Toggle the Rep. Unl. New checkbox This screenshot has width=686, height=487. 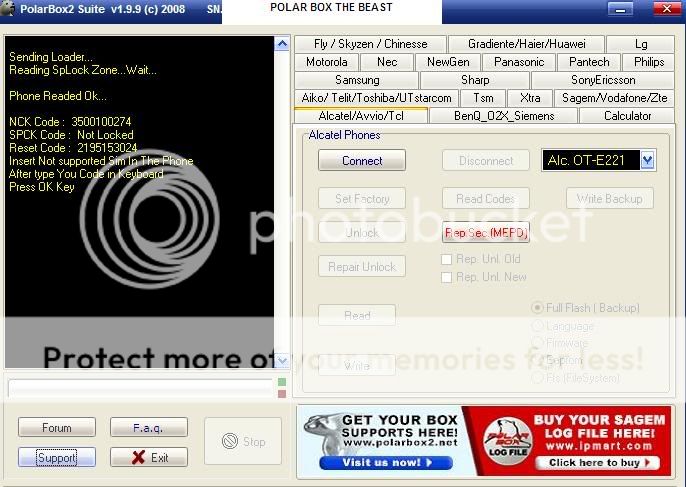[x=446, y=277]
